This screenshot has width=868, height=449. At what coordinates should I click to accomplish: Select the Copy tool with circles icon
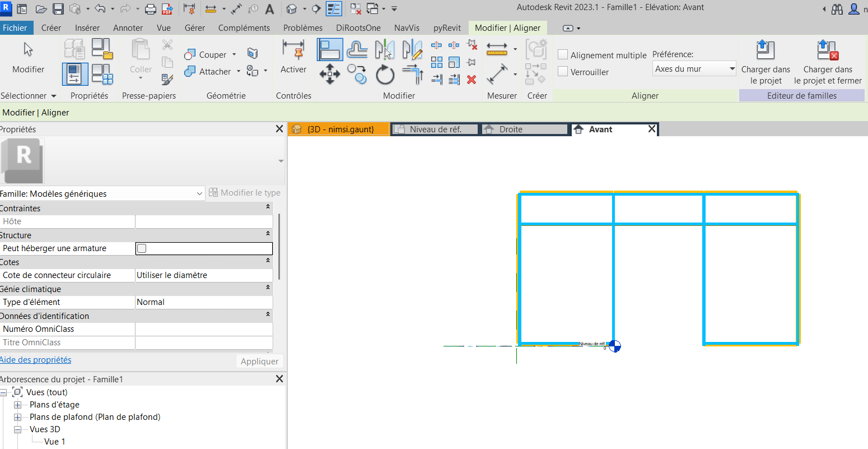[357, 74]
